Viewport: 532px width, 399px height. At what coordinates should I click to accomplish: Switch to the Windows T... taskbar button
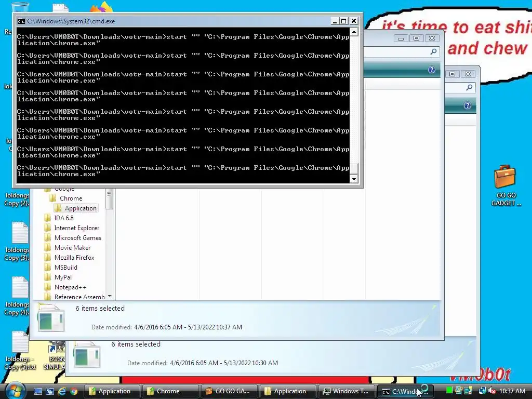click(347, 391)
